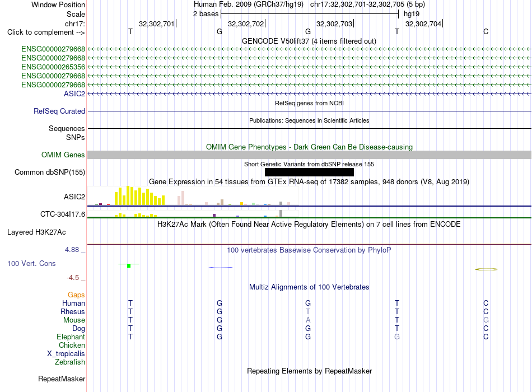Click the chr17: ruler label

pos(75,24)
